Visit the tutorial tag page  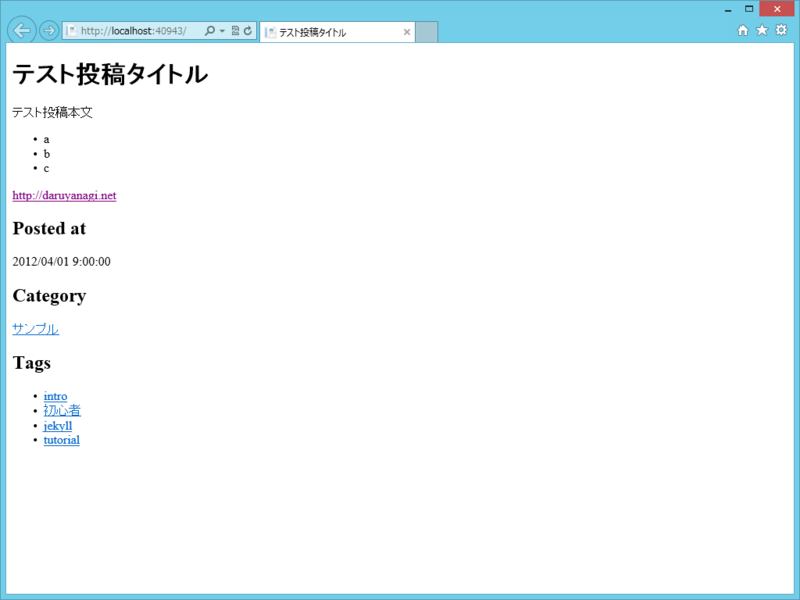point(61,440)
